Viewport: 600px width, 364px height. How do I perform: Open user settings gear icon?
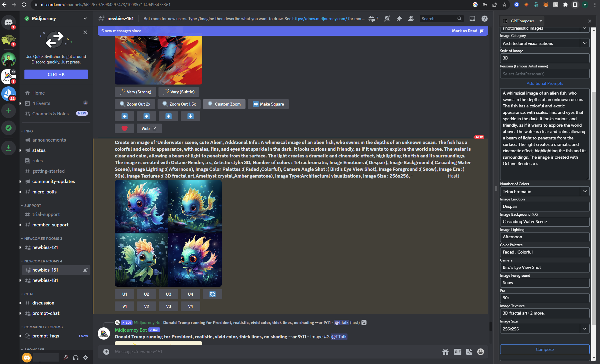(85, 358)
